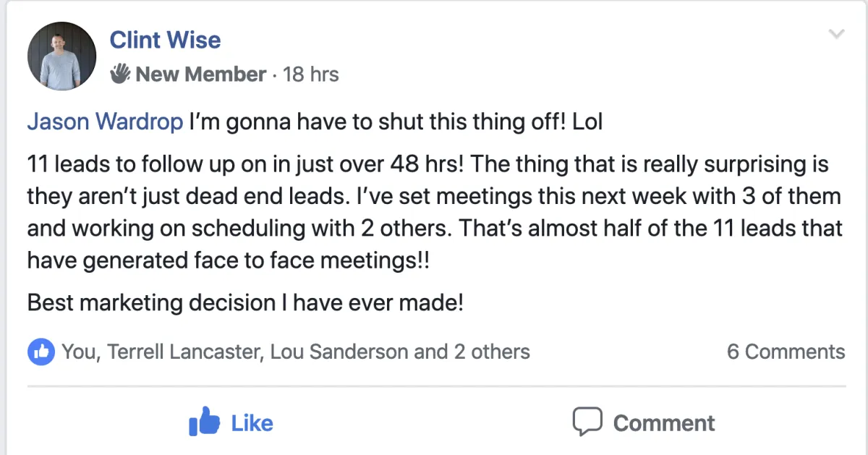Image resolution: width=868 pixels, height=455 pixels.
Task: Toggle the blue "Like" label off
Action: click(252, 423)
